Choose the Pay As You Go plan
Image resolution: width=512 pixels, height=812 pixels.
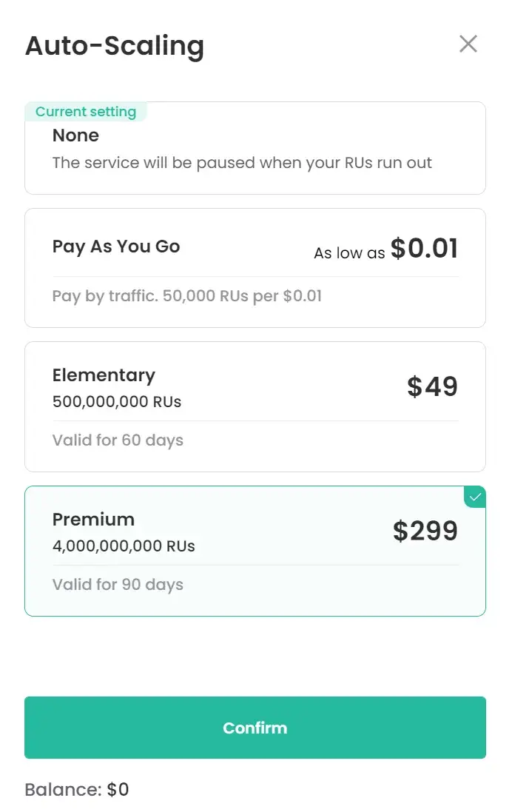click(x=255, y=268)
